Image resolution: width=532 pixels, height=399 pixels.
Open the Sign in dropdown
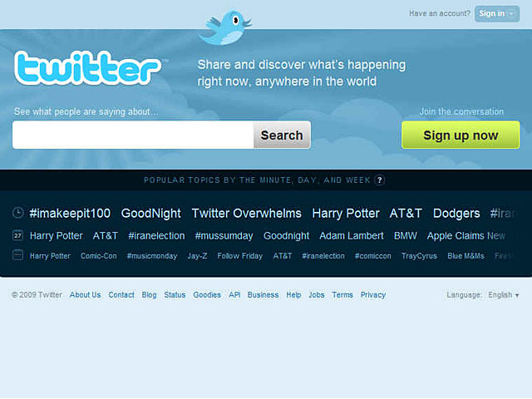(x=497, y=14)
